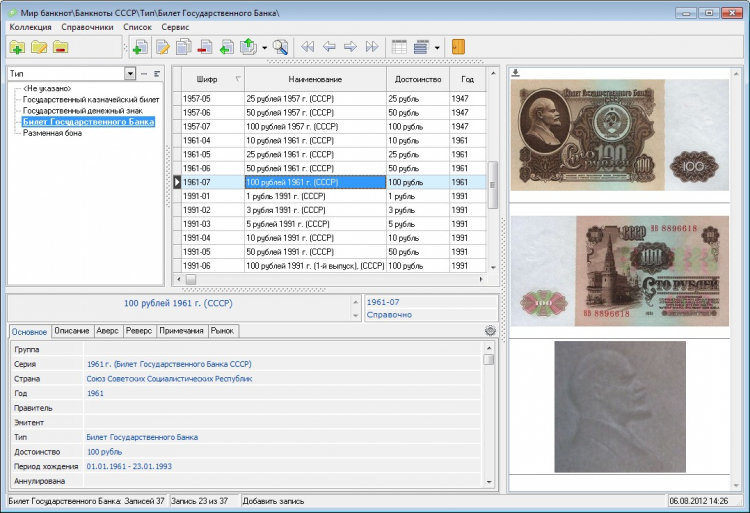750x513 pixels.
Task: Switch to the Рынок tab
Action: [224, 331]
